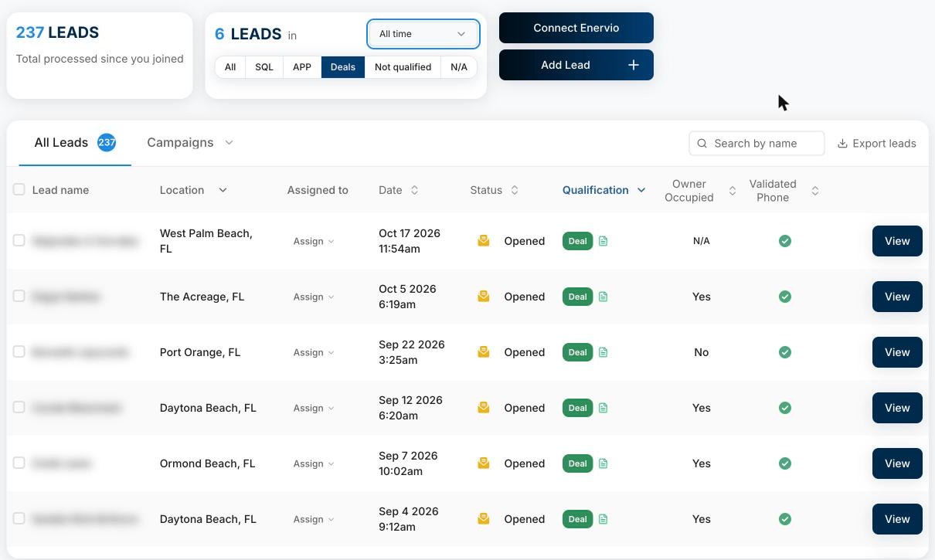Click the validated phone checkmark in The Acreage row

point(785,297)
